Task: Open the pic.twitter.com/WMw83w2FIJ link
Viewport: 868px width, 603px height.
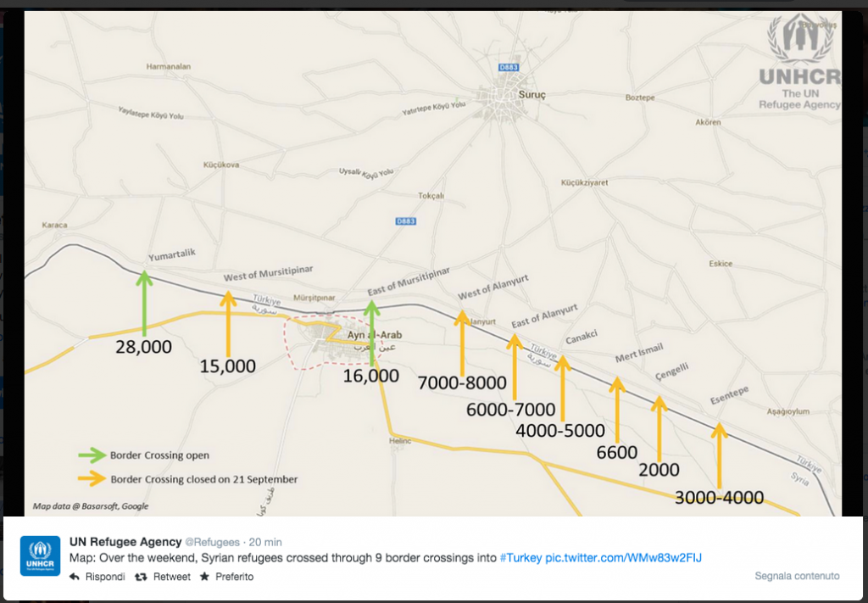Action: 623,557
